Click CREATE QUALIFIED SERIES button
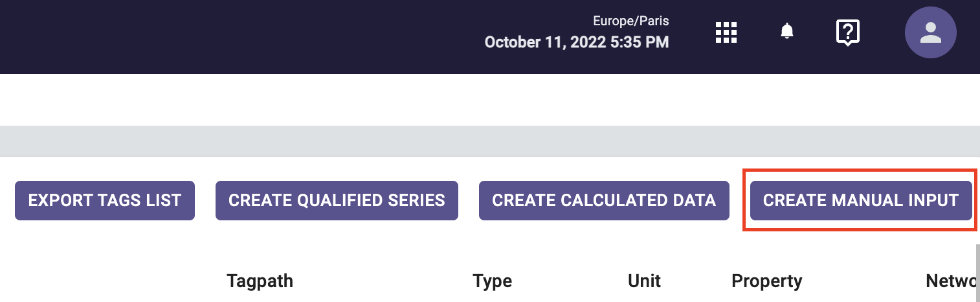 [x=337, y=200]
